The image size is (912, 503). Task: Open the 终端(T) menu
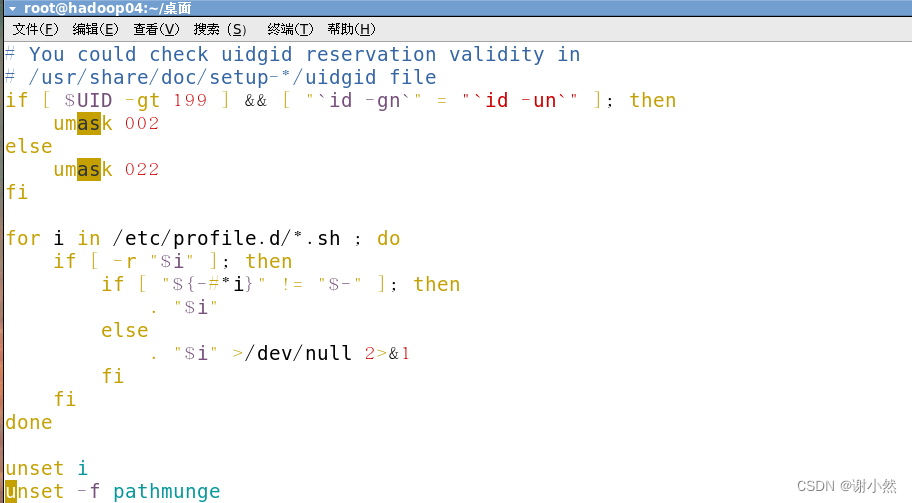(x=290, y=29)
